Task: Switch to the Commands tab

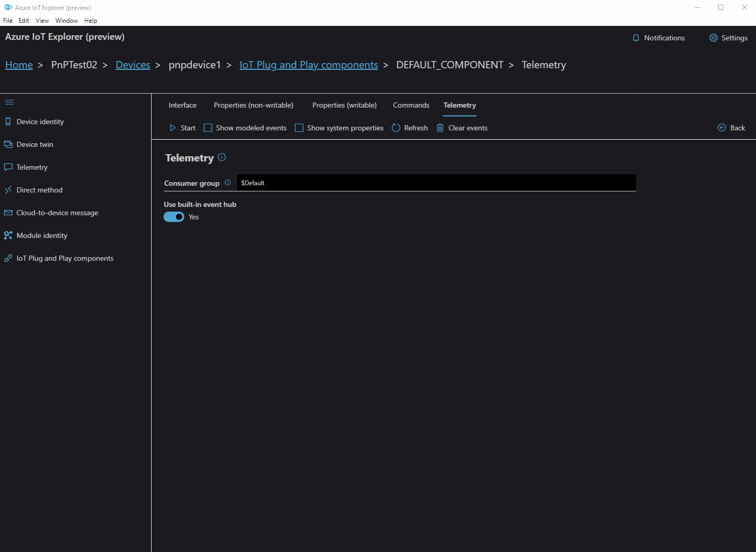Action: point(411,105)
